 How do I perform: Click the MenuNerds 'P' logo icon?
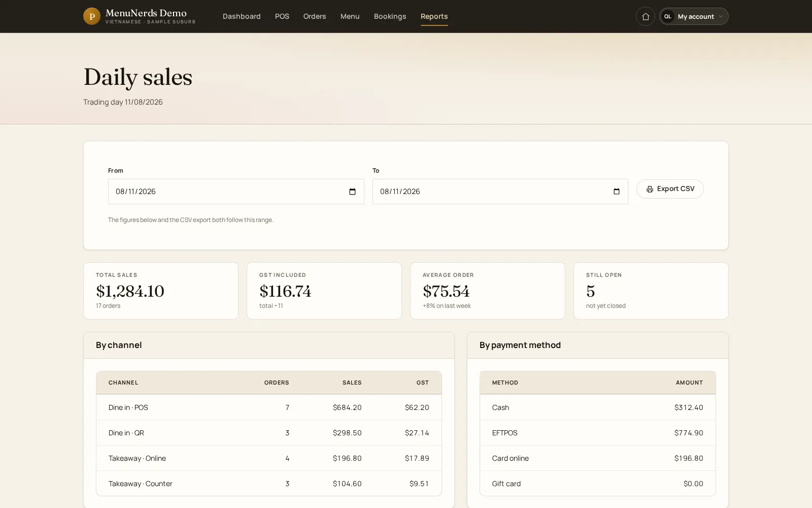coord(92,16)
